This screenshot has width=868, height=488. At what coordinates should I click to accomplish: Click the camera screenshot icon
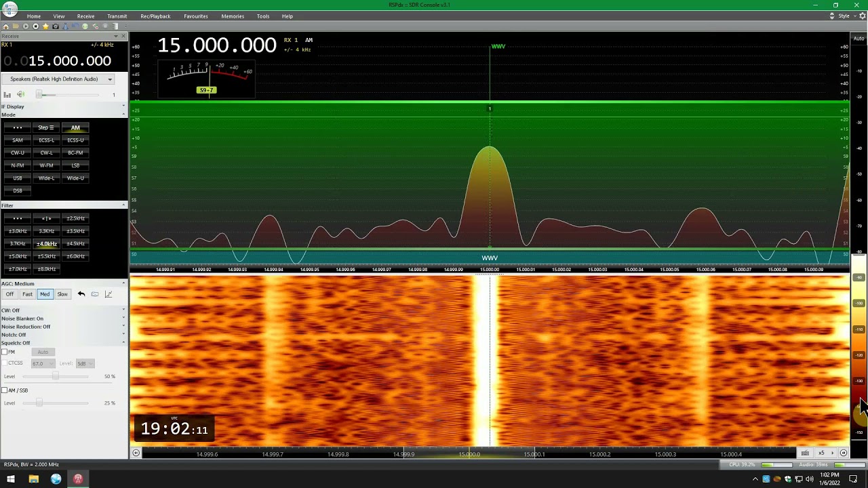click(56, 26)
